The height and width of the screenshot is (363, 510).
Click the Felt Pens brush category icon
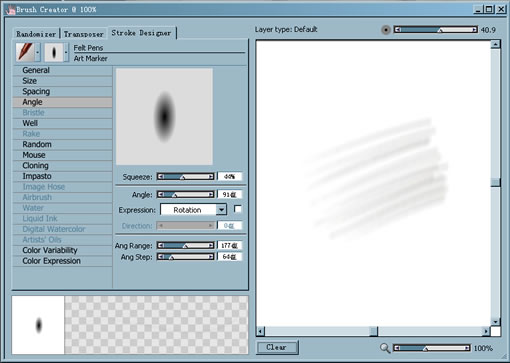click(x=25, y=52)
